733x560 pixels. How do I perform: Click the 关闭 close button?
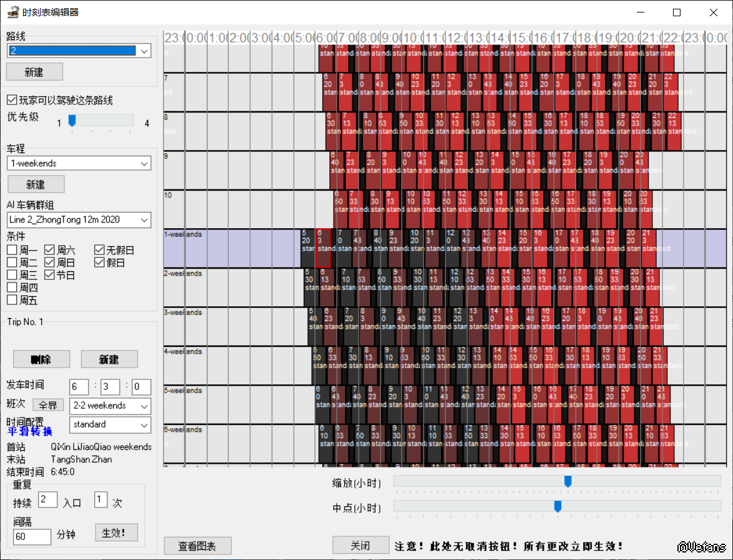[361, 546]
